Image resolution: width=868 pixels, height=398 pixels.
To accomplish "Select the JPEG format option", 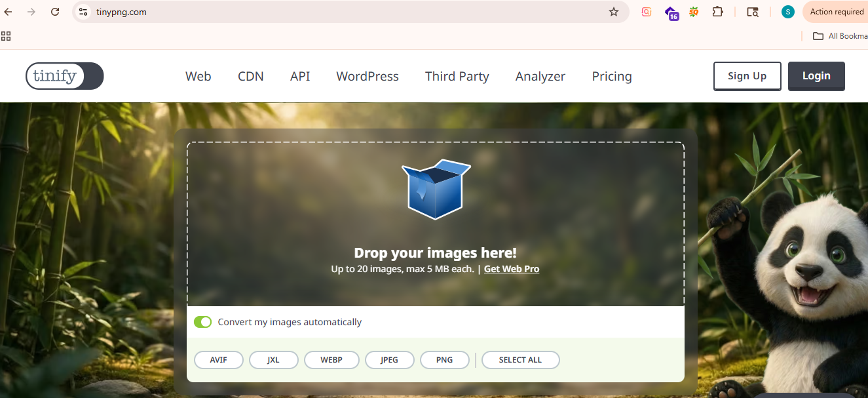I will (390, 360).
